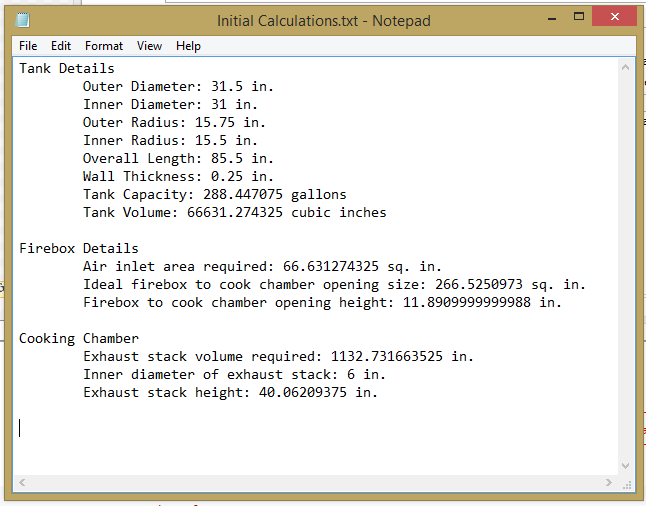
Task: Open the Help menu
Action: pos(188,46)
